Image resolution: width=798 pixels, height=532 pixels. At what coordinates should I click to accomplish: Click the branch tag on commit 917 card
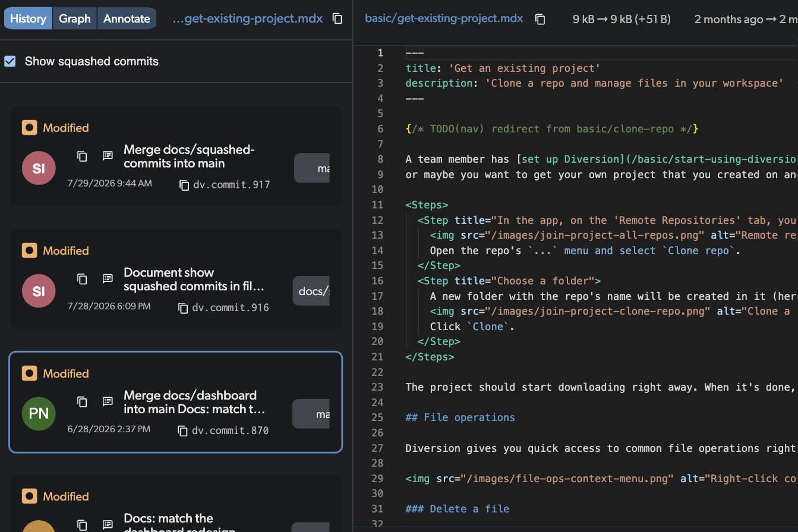[x=312, y=168]
